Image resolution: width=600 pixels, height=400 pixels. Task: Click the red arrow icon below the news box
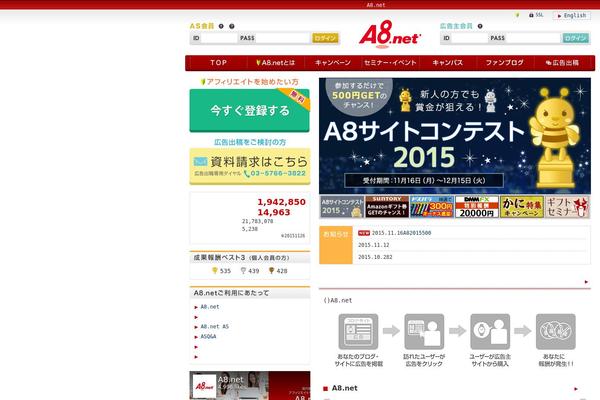click(x=586, y=282)
